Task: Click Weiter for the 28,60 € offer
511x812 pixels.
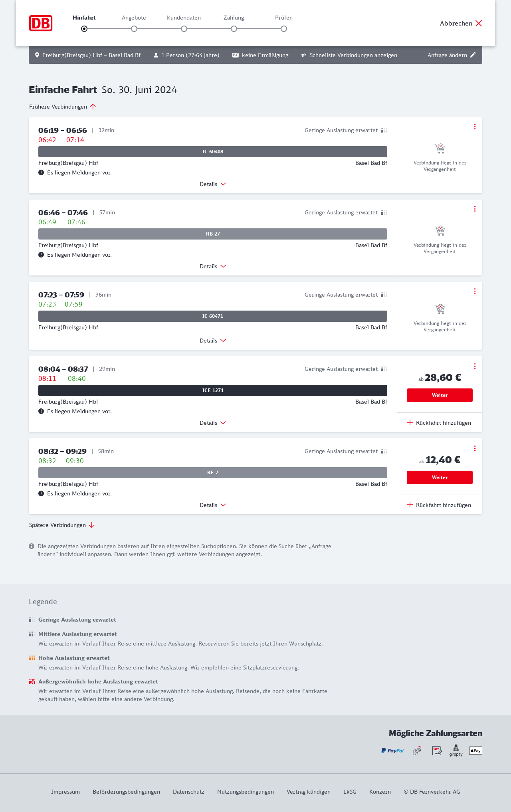Action: coord(440,395)
